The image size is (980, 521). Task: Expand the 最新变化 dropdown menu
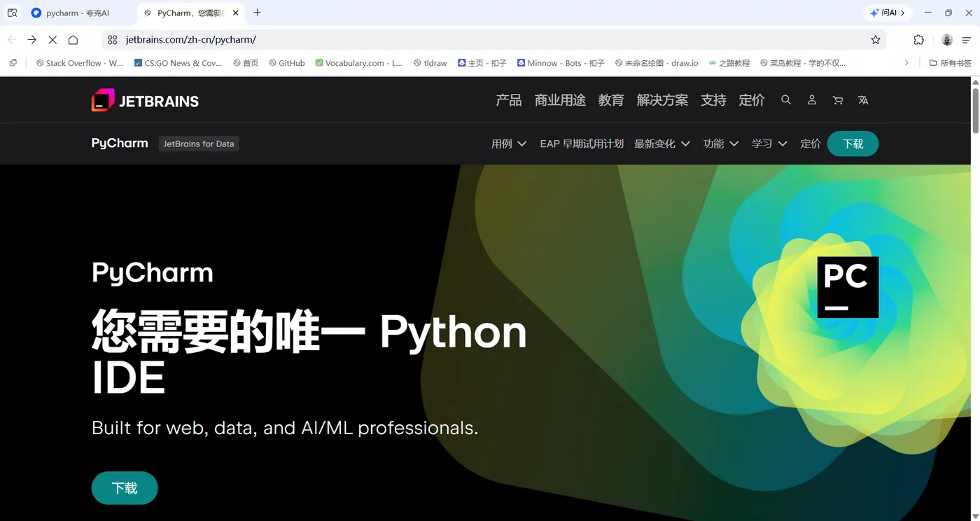click(x=662, y=144)
